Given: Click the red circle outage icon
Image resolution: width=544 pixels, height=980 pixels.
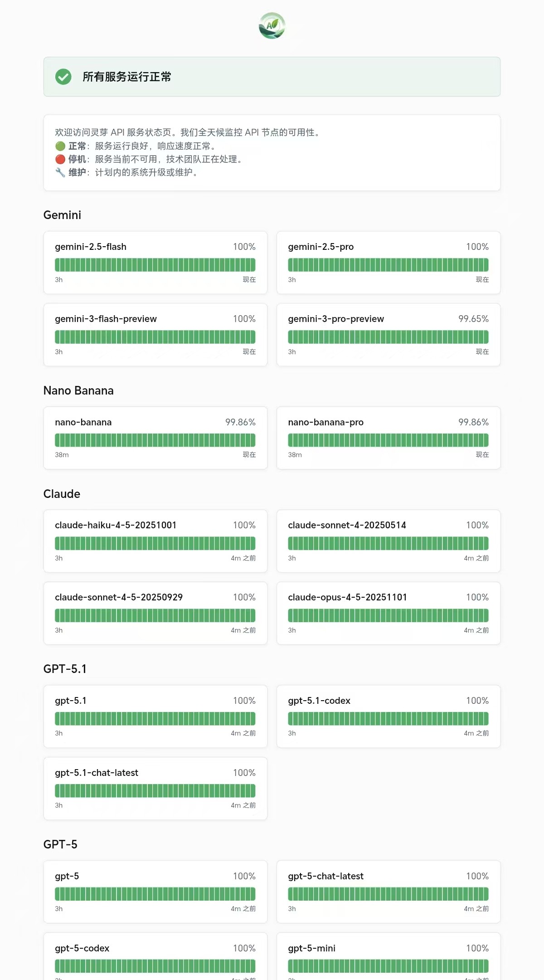Looking at the screenshot, I should (60, 159).
